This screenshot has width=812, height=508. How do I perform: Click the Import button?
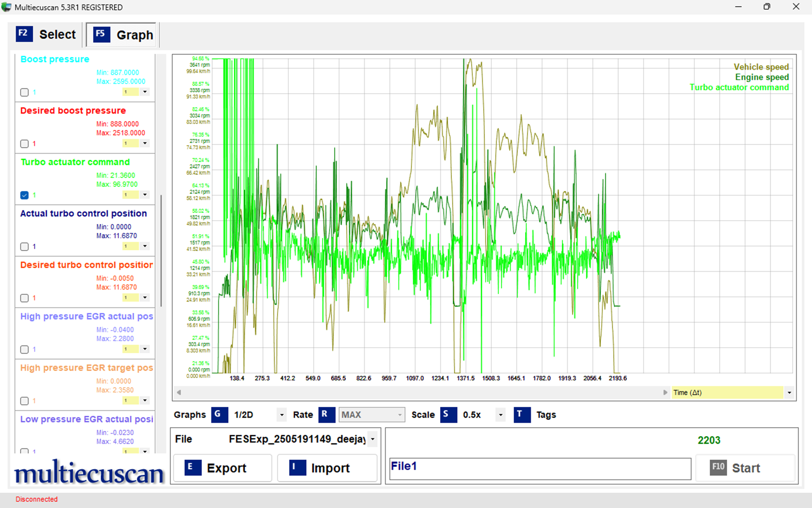(327, 468)
